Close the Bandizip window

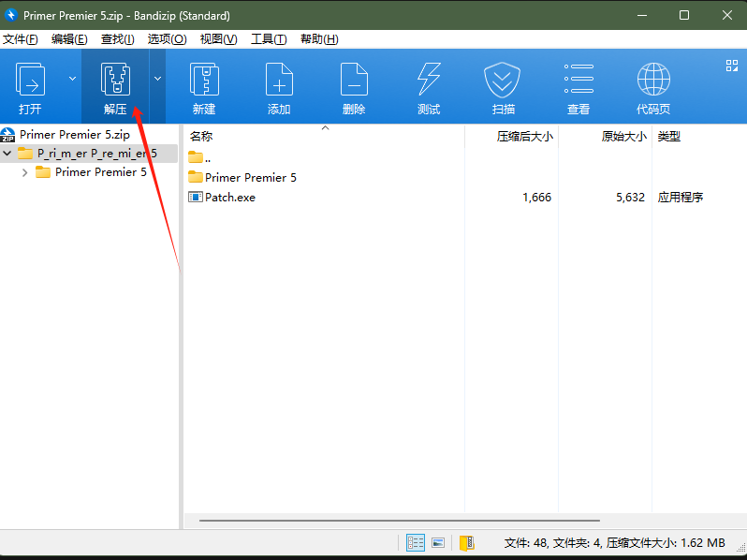point(727,15)
